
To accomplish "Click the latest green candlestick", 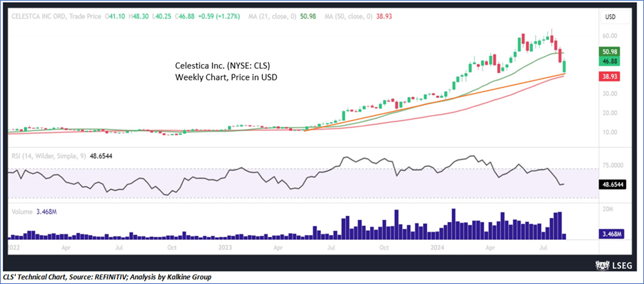I will point(564,66).
